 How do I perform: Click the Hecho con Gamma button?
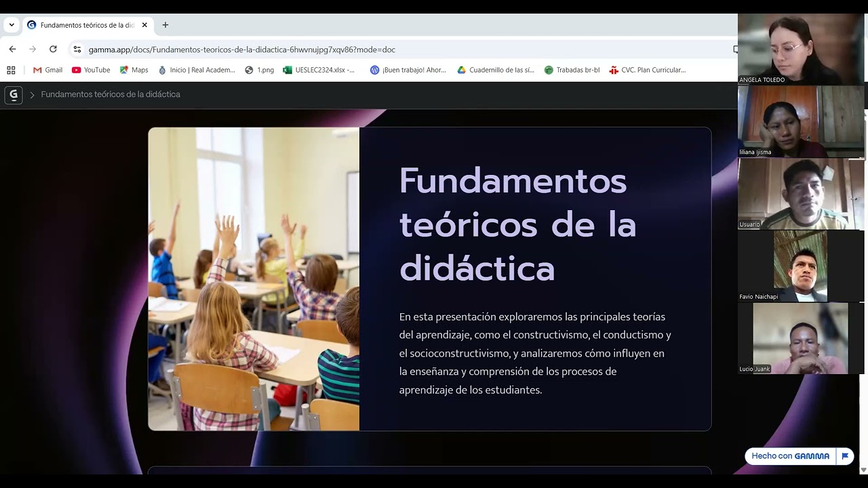(790, 456)
